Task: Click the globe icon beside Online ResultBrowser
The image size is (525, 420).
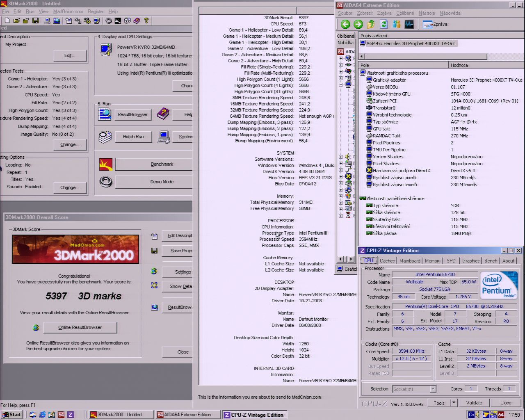Action: [36, 327]
